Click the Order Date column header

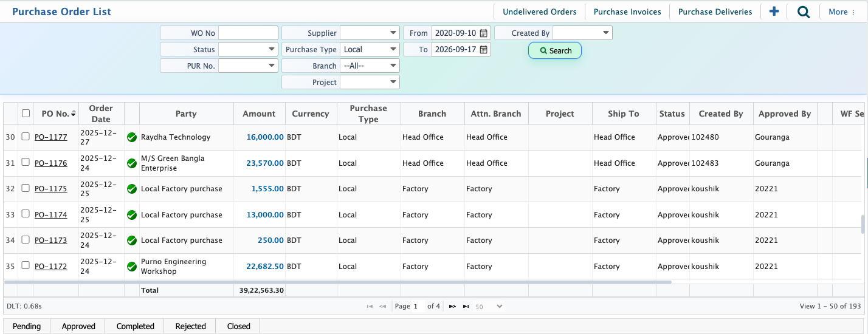pyautogui.click(x=101, y=114)
